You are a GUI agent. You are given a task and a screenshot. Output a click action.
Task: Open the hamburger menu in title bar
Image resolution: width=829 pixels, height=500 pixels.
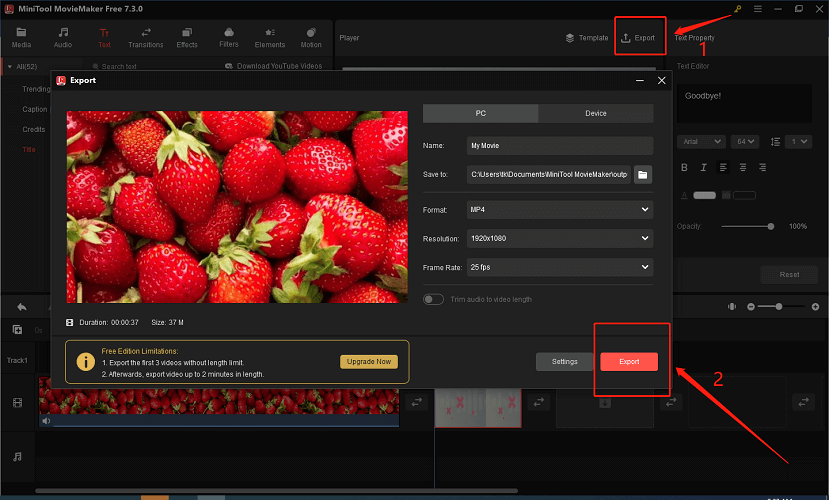point(758,9)
